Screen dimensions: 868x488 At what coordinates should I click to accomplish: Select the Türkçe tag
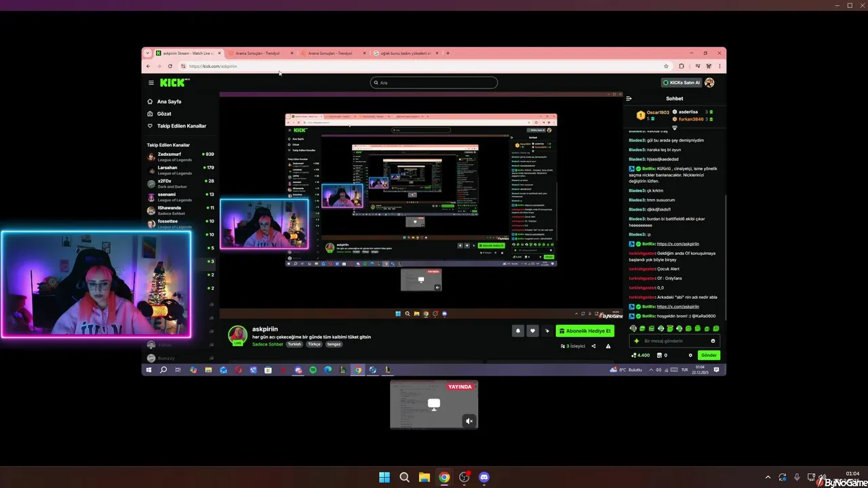click(x=314, y=344)
